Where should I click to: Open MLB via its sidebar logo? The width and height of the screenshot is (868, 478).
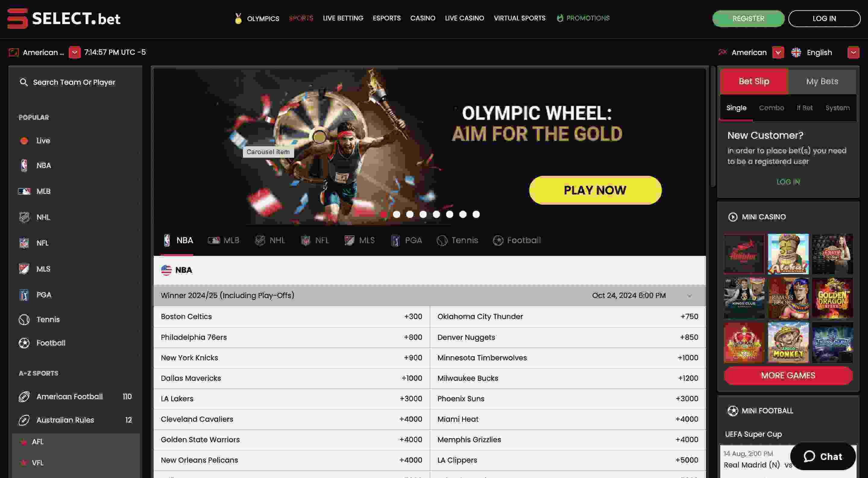tap(24, 191)
